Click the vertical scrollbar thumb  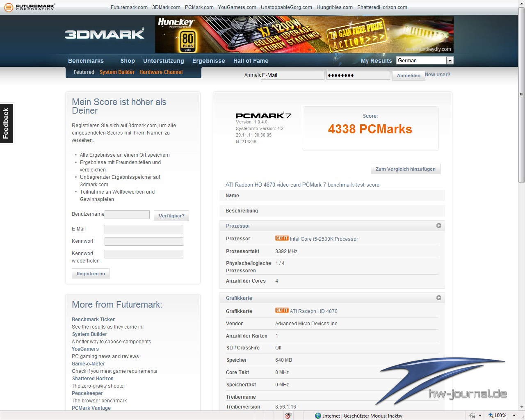[x=521, y=95]
